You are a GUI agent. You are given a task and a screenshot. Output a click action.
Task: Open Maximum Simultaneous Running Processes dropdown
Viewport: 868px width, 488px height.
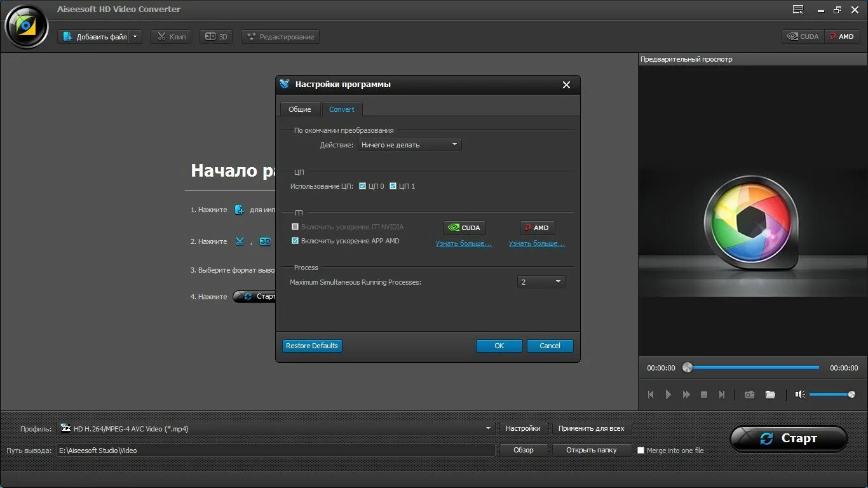(x=541, y=281)
